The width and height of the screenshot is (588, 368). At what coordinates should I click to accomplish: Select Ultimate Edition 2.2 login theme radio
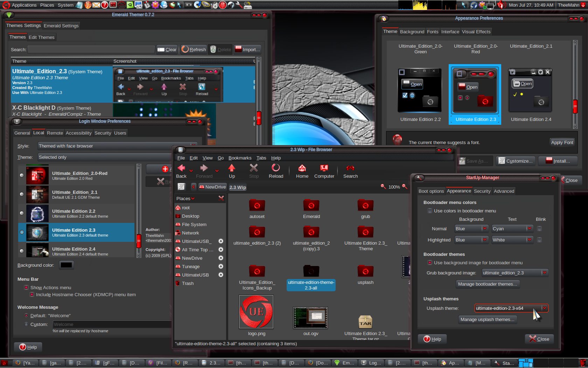click(22, 213)
